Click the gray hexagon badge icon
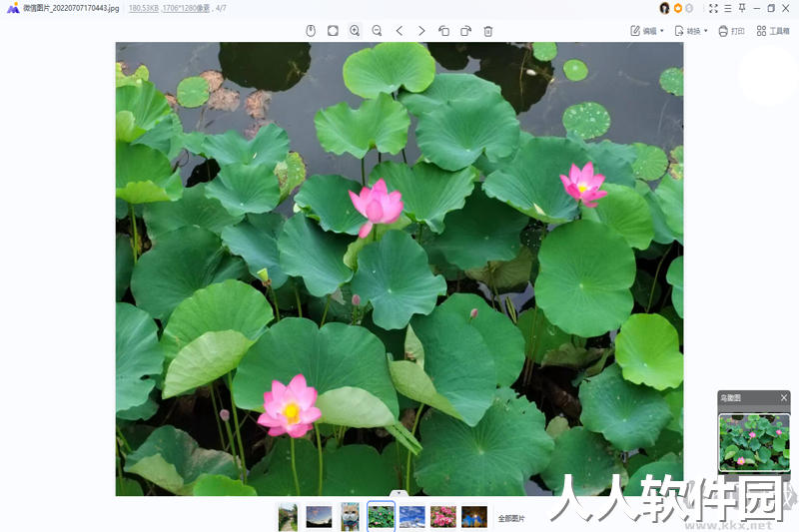799x532 pixels. tap(689, 8)
